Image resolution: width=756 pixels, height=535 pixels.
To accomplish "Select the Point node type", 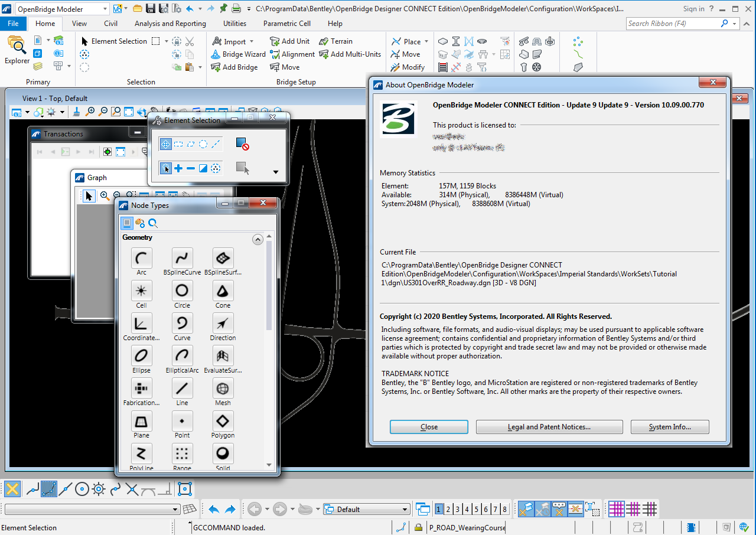I will [183, 421].
